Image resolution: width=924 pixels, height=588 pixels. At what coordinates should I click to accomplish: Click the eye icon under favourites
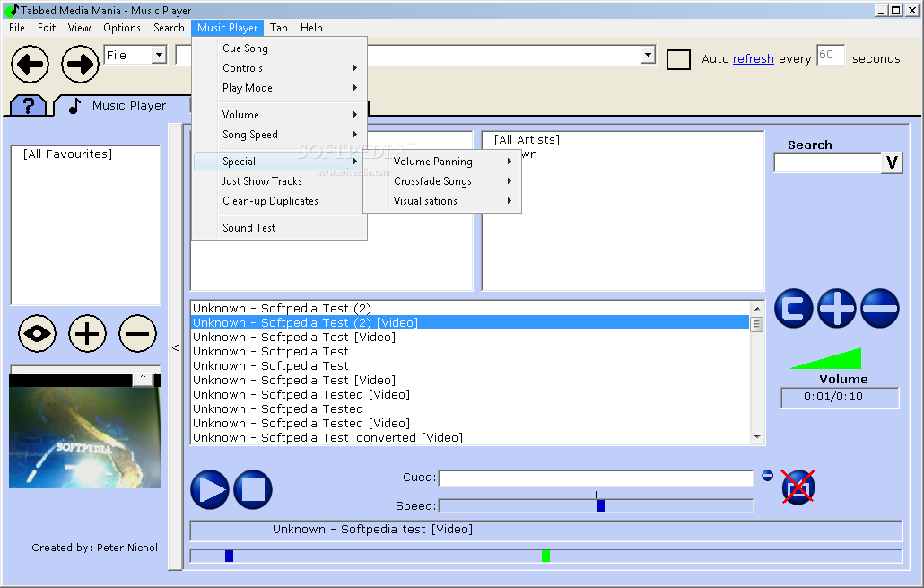(x=37, y=334)
